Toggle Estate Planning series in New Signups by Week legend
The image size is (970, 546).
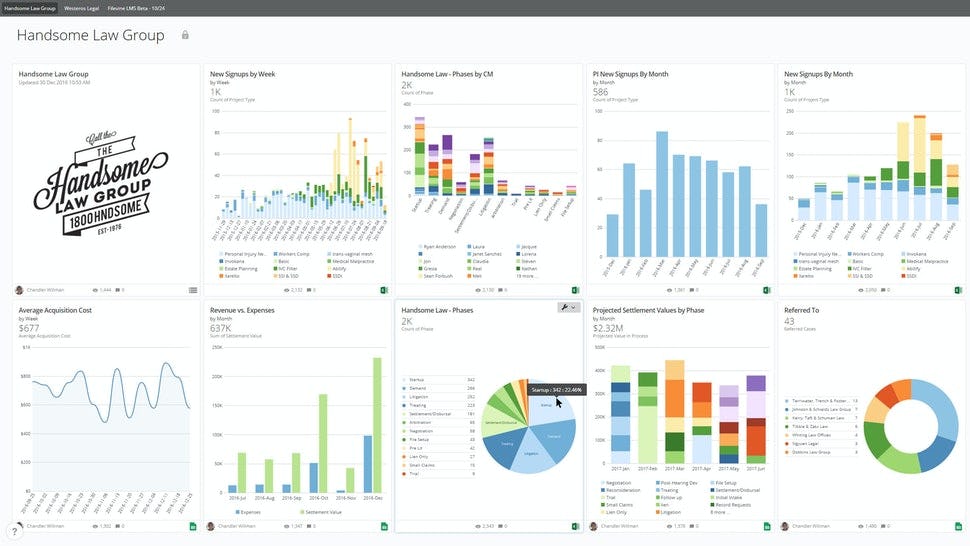coord(239,269)
